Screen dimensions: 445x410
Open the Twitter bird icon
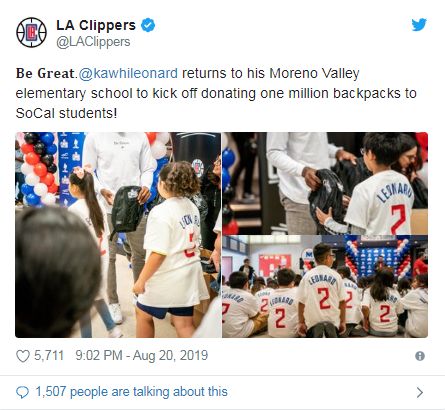pyautogui.click(x=419, y=25)
